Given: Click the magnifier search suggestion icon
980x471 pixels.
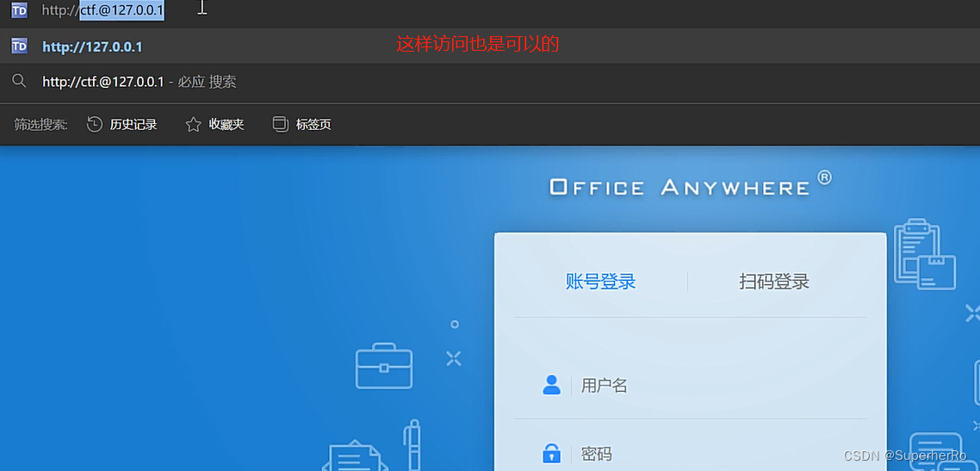Looking at the screenshot, I should tap(19, 81).
